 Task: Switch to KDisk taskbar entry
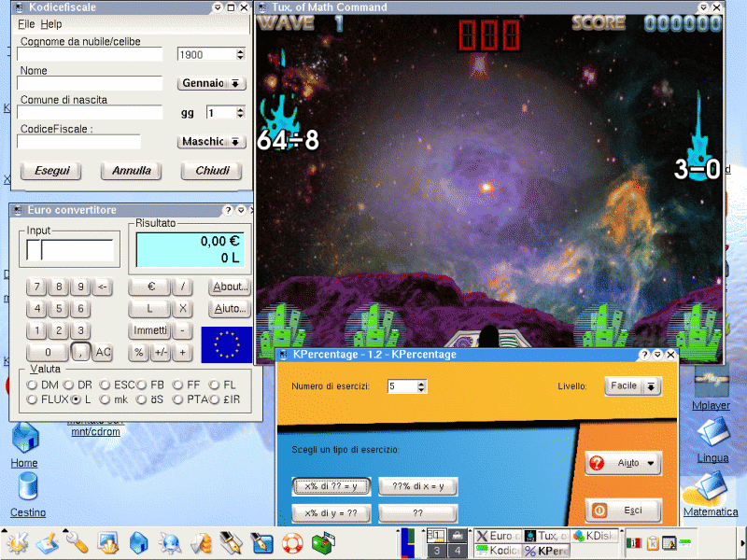[595, 536]
